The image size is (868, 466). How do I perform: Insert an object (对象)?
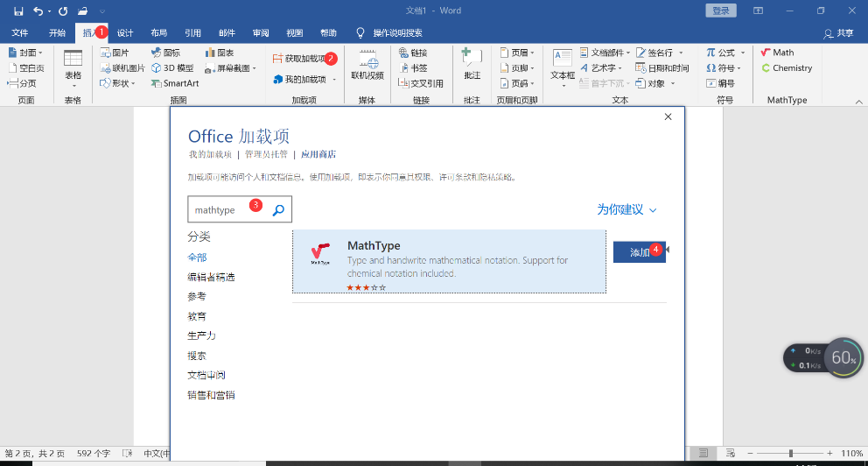click(655, 84)
